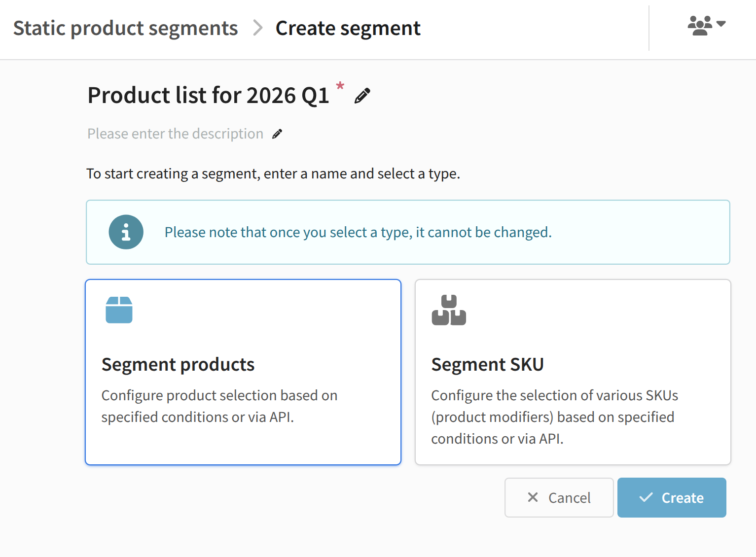The width and height of the screenshot is (756, 557).
Task: Click the blue box icon for Segment products
Action: pyautogui.click(x=119, y=310)
